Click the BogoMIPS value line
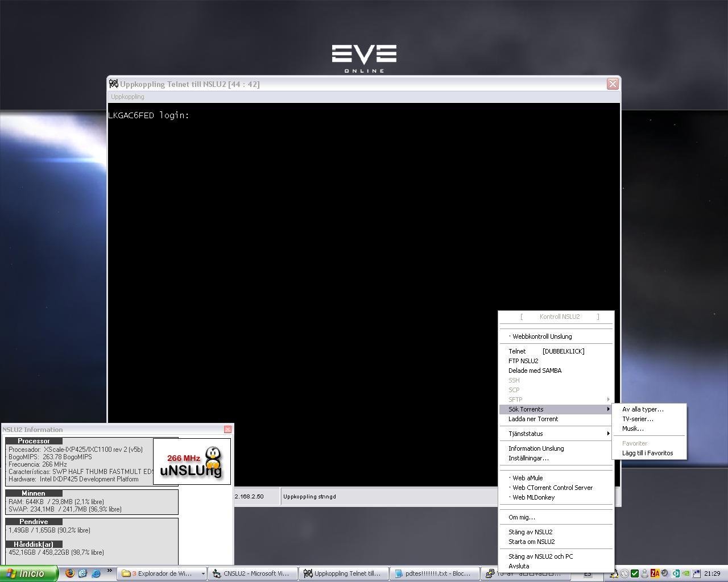The height and width of the screenshot is (582, 728). [x=50, y=457]
